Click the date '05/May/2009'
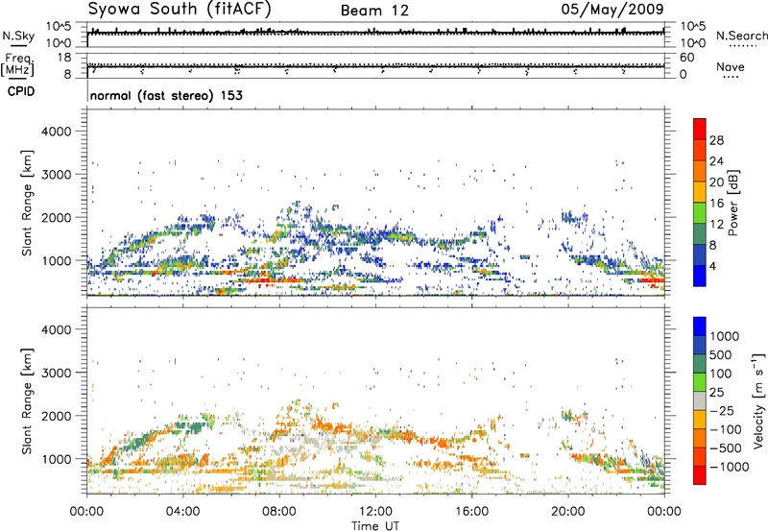Viewport: 768px width, 532px height. (612, 9)
